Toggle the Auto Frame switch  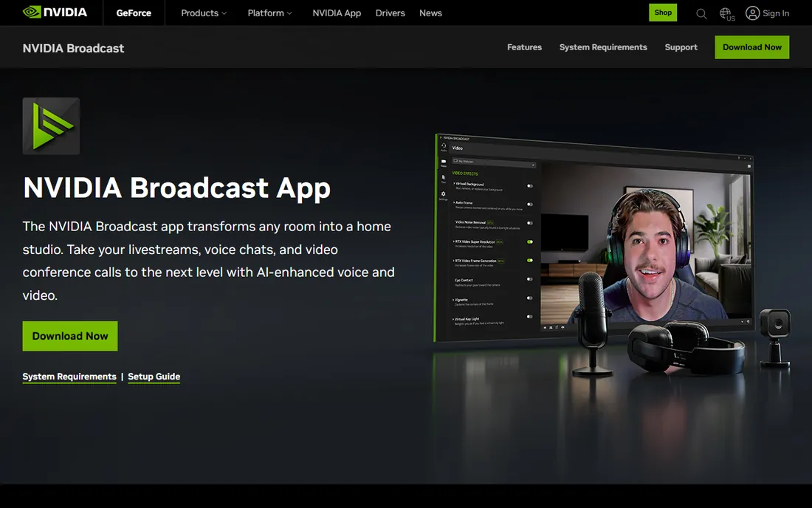pos(530,205)
